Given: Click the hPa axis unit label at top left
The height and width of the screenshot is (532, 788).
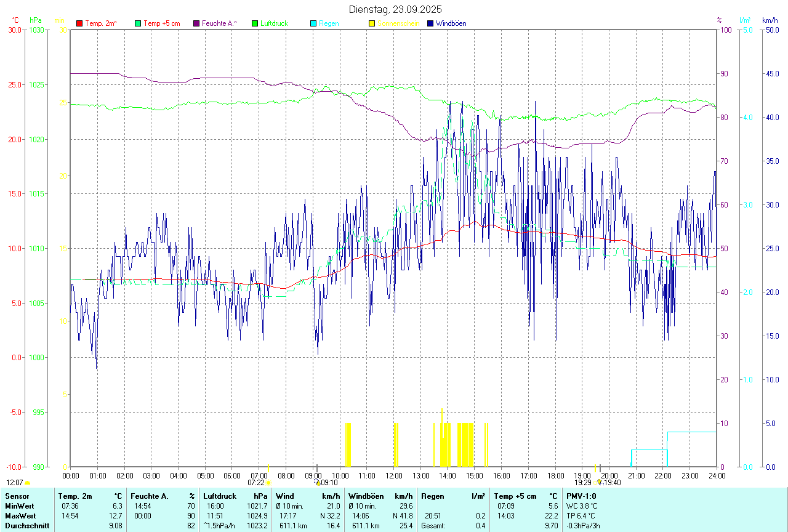Looking at the screenshot, I should tap(36, 20).
